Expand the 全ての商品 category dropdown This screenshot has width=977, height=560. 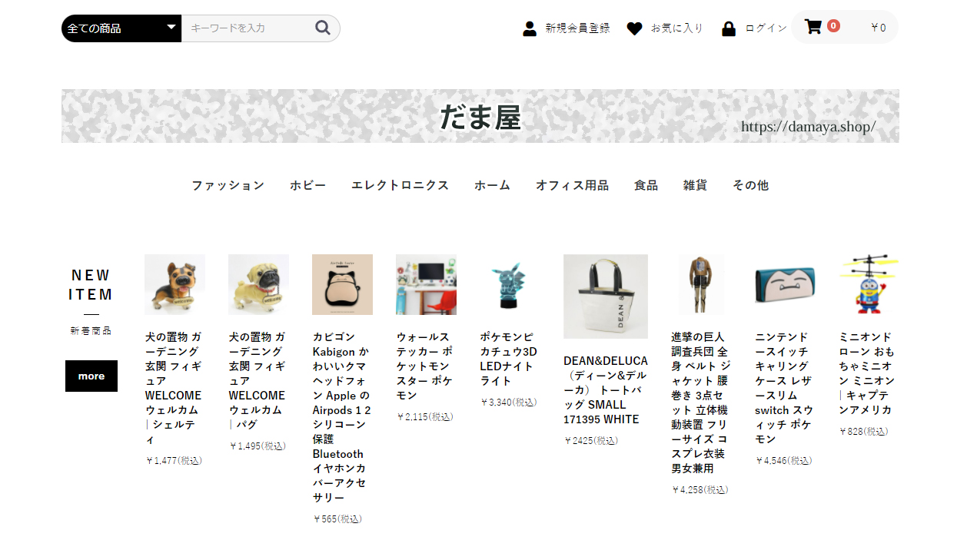click(x=121, y=28)
